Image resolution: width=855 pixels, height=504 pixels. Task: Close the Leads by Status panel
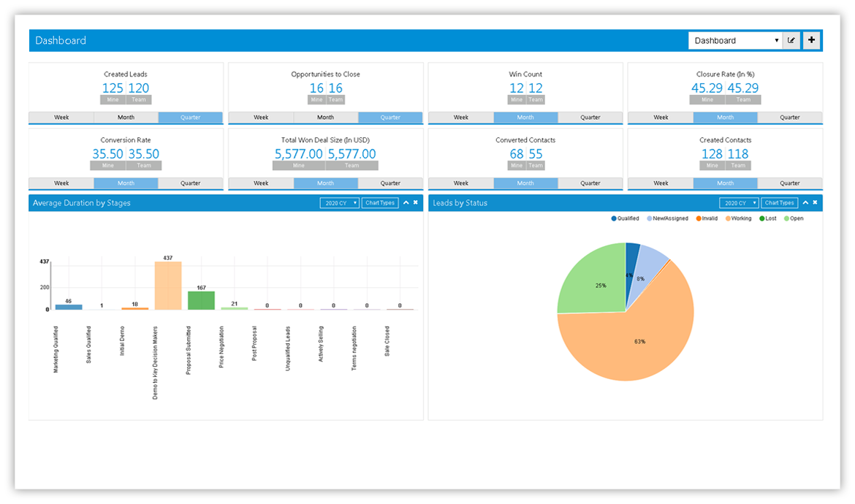(815, 203)
